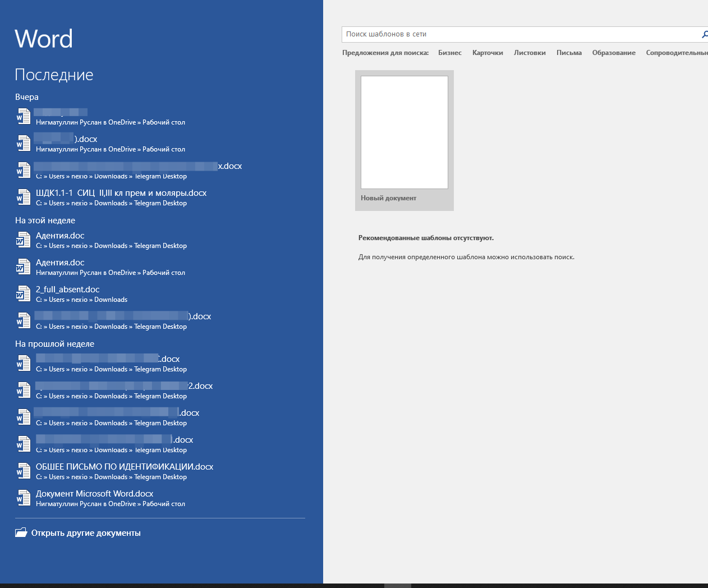The height and width of the screenshot is (588, 708).
Task: Click the file icon of 2_full_absent.doc
Action: (x=23, y=294)
